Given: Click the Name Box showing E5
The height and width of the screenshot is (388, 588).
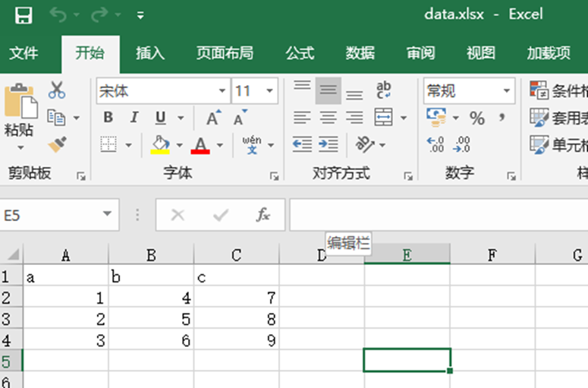Looking at the screenshot, I should [52, 215].
